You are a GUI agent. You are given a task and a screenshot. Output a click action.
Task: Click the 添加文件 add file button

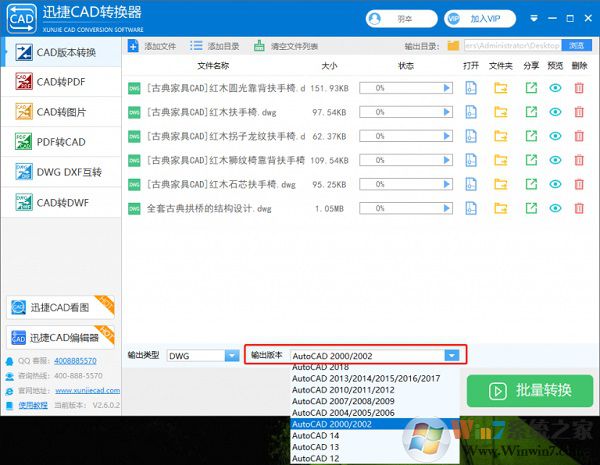click(x=152, y=46)
